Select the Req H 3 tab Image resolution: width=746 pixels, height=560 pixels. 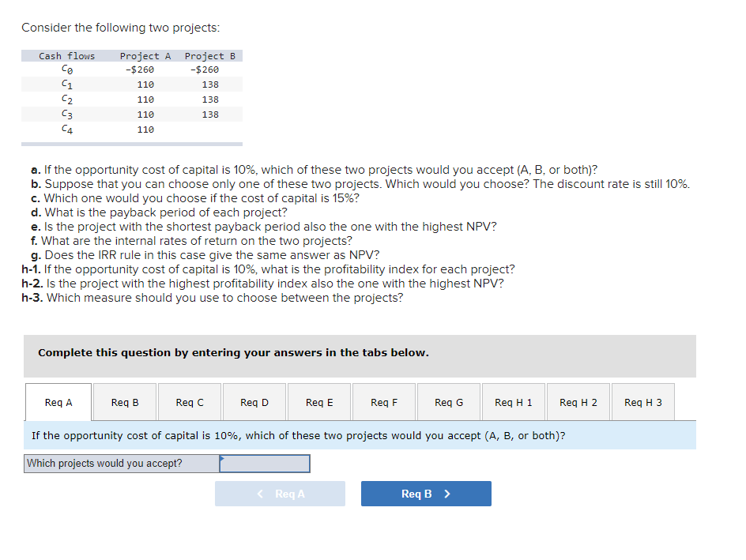pyautogui.click(x=642, y=402)
